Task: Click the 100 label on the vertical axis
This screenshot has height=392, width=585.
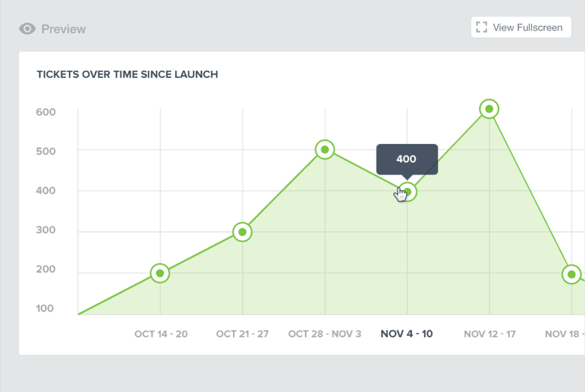Action: tap(46, 309)
